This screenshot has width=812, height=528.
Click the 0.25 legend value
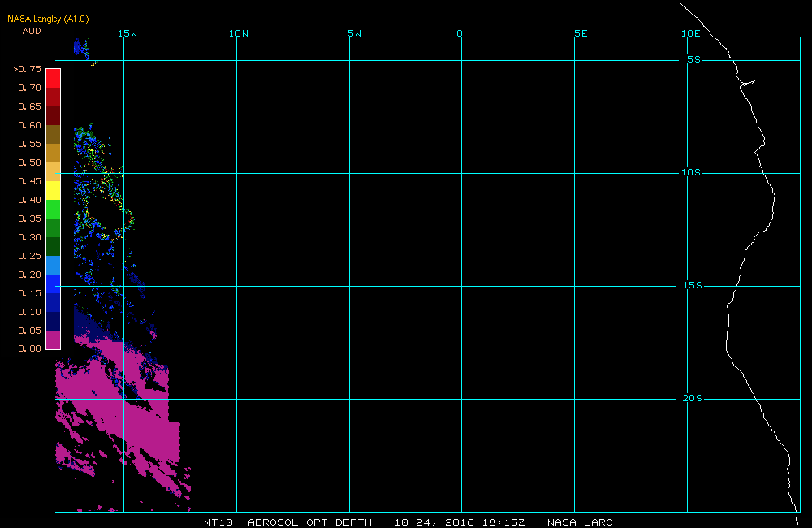[29, 255]
